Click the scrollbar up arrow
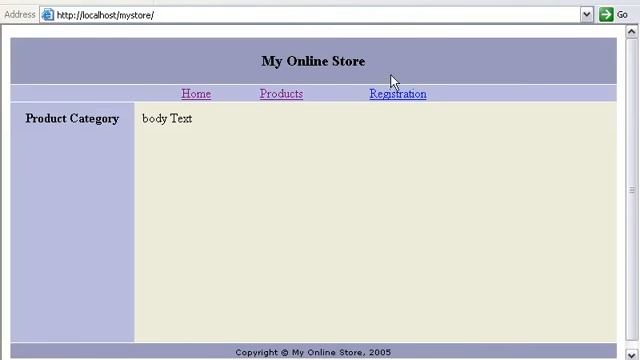Image resolution: width=640 pixels, height=360 pixels. [631, 31]
